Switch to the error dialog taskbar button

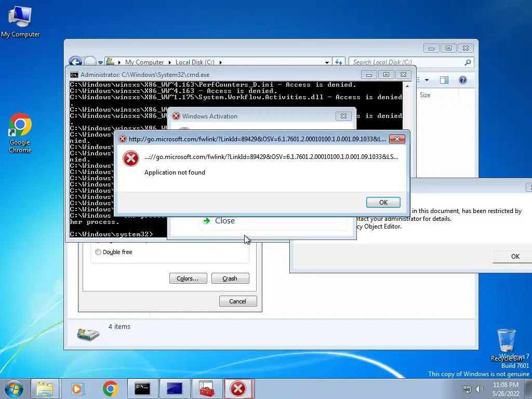(238, 389)
